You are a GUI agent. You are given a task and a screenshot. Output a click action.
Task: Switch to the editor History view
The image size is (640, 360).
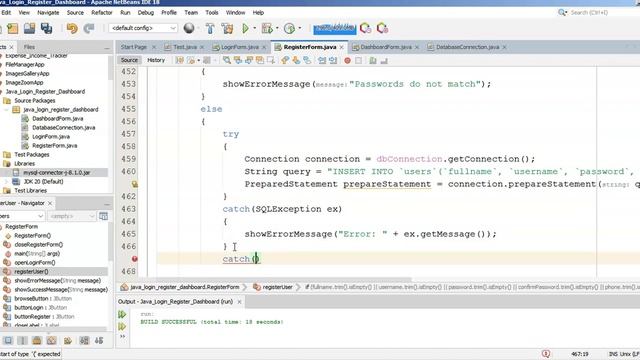coord(156,60)
